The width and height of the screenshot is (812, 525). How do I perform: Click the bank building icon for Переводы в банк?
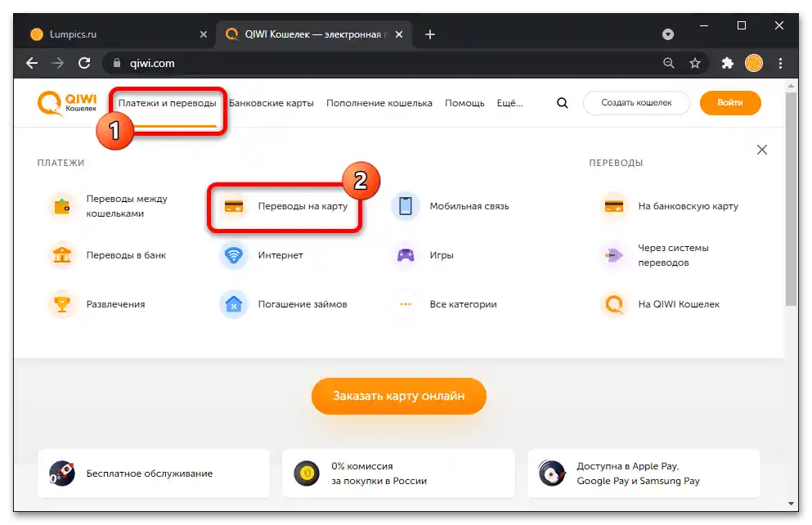[x=62, y=255]
